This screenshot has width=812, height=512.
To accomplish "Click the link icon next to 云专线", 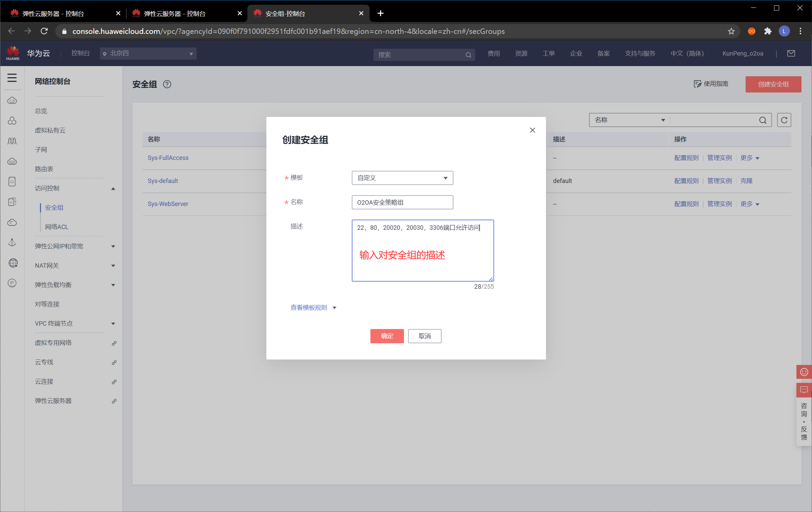I will pos(114,362).
